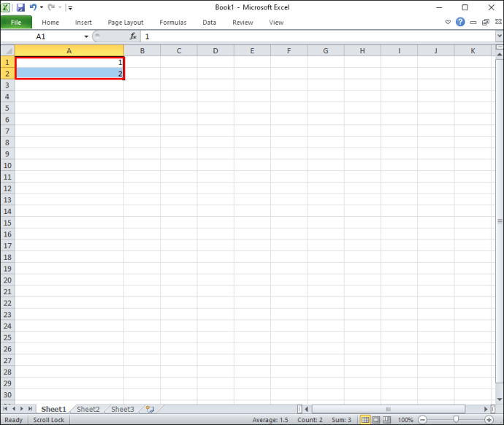This screenshot has width=504, height=425.
Task: Click the Zoom In plus button
Action: coord(489,420)
